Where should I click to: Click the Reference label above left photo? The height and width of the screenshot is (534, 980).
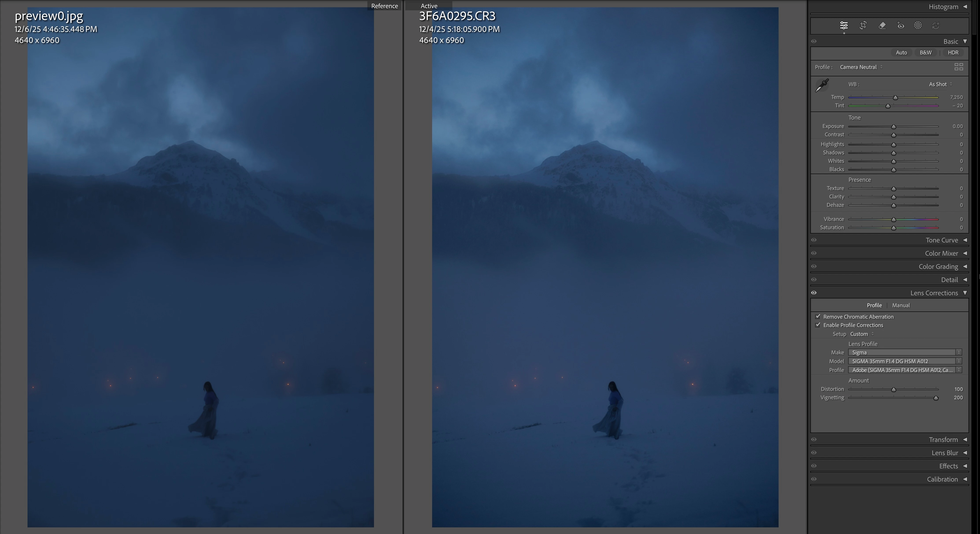coord(384,6)
